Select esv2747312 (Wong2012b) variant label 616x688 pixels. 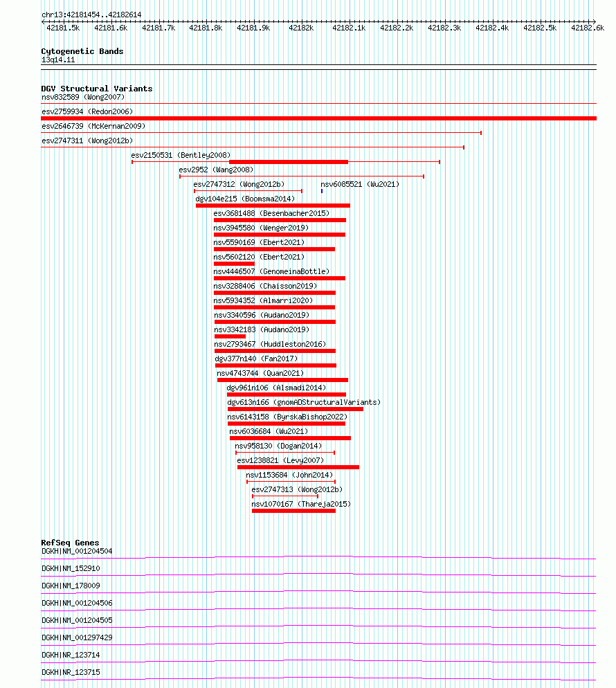[x=239, y=184]
